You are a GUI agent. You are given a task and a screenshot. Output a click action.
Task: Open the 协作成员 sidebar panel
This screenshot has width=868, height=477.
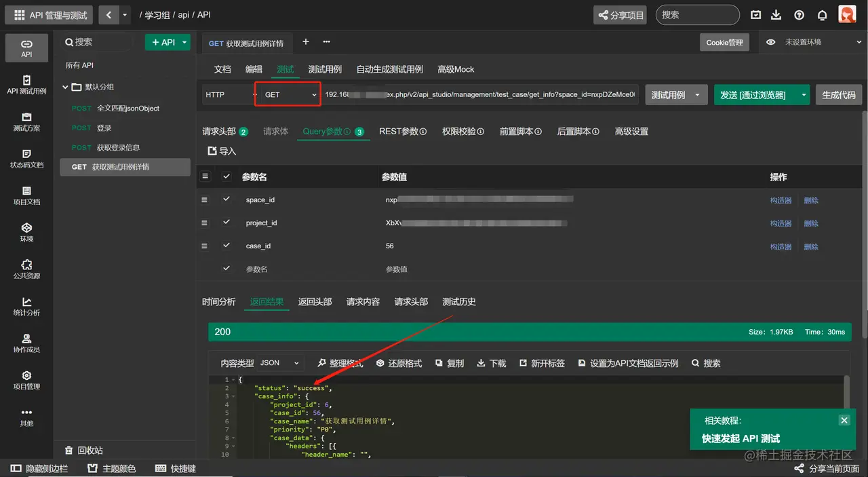tap(26, 343)
